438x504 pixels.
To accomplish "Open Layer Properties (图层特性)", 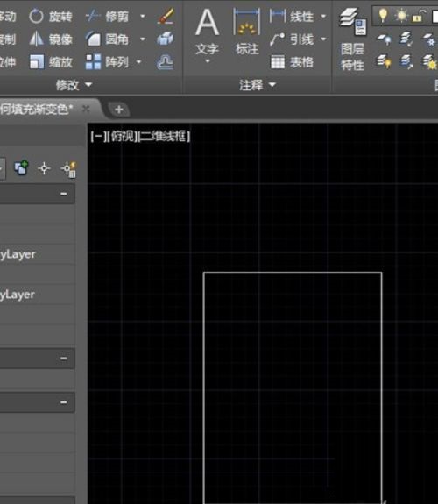I will pos(352,39).
